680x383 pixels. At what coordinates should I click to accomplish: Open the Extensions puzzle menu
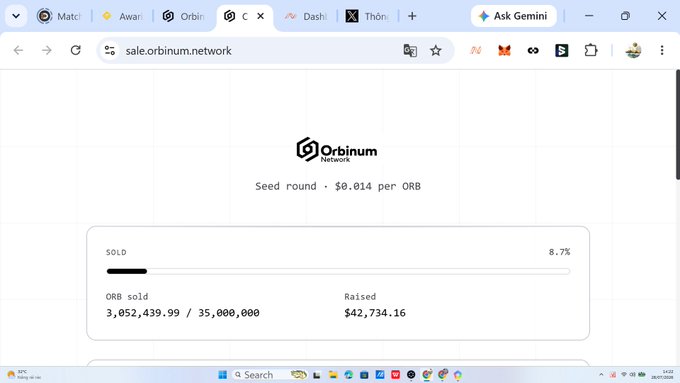[591, 51]
